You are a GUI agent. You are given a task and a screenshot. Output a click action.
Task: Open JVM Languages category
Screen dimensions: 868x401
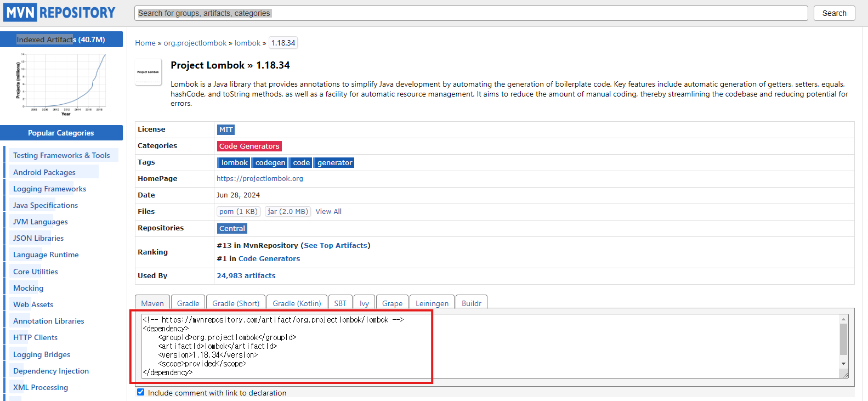41,222
